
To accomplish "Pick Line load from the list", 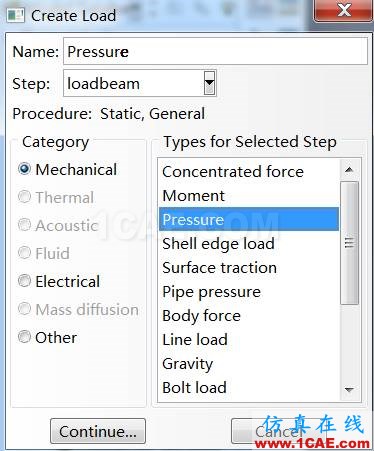I will pos(249,339).
